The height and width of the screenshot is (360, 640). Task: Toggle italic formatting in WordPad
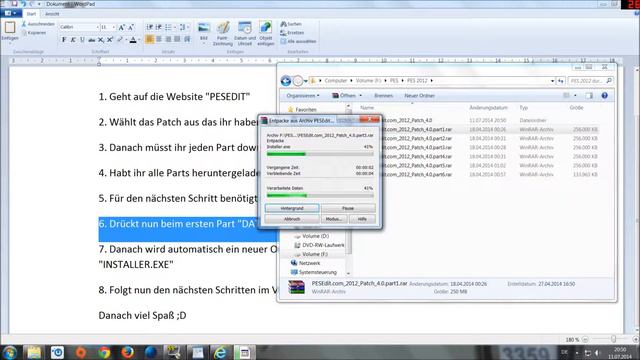[73, 40]
